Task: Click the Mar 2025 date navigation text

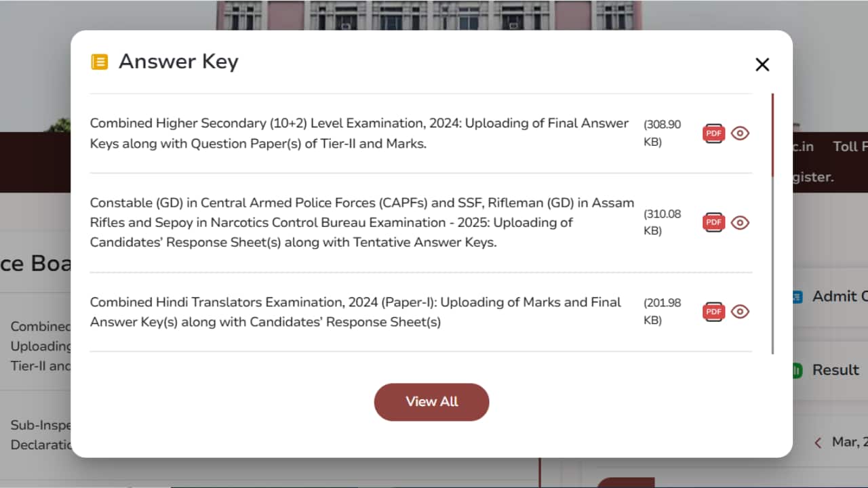Action: [x=846, y=442]
